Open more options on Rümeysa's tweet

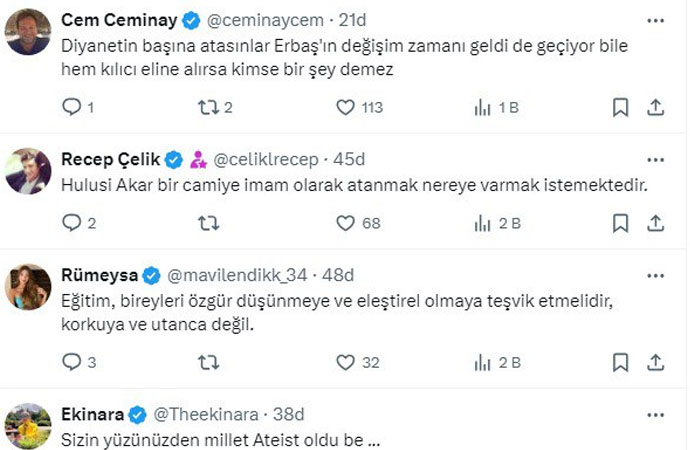(x=655, y=274)
